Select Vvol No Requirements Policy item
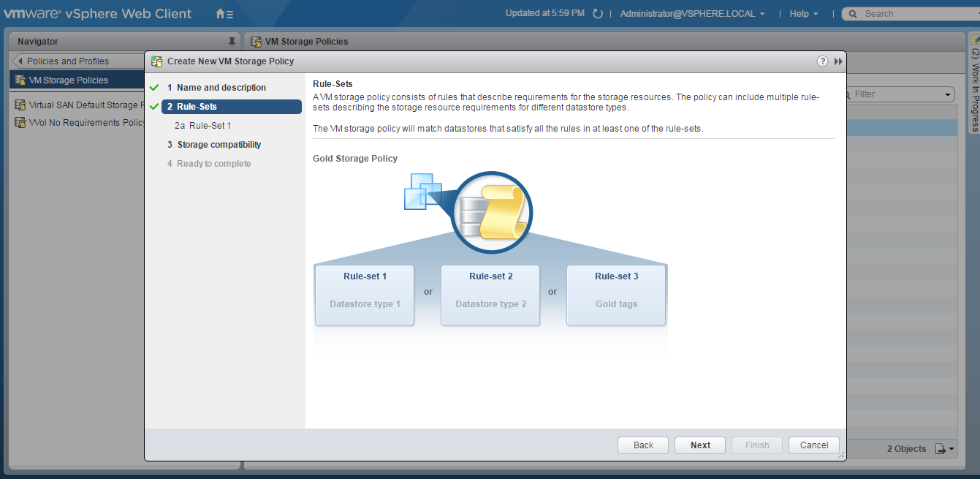The height and width of the screenshot is (479, 980). point(79,123)
